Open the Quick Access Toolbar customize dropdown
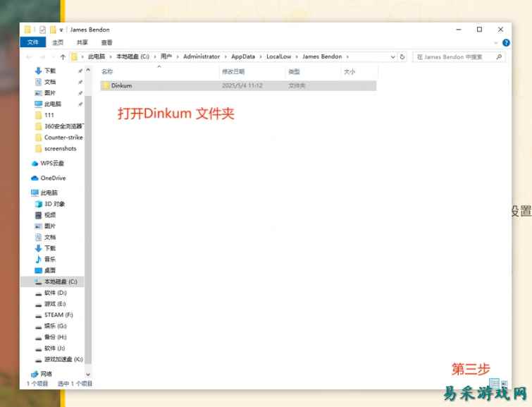This screenshot has width=532, height=407. point(61,30)
